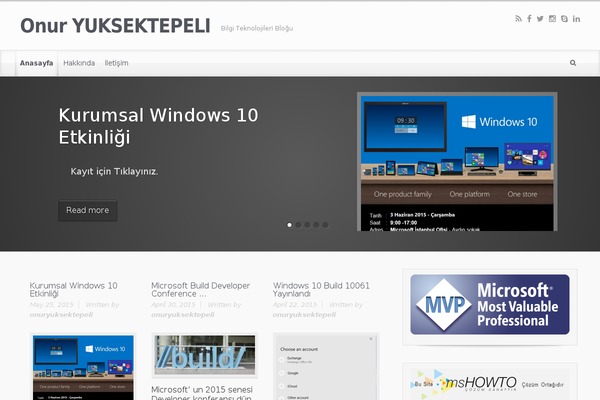Open author onuryuksektepeli under May 25 post
This screenshot has height=400, width=600.
[x=61, y=315]
